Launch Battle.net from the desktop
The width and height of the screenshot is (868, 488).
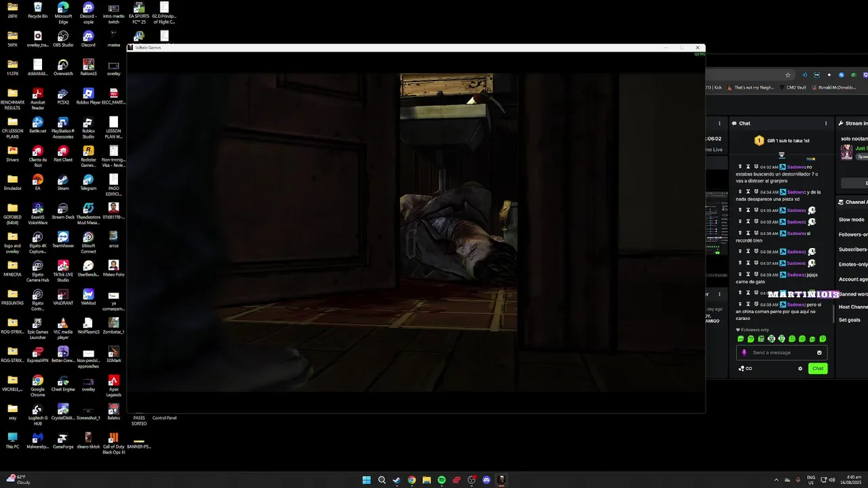pos(38,125)
